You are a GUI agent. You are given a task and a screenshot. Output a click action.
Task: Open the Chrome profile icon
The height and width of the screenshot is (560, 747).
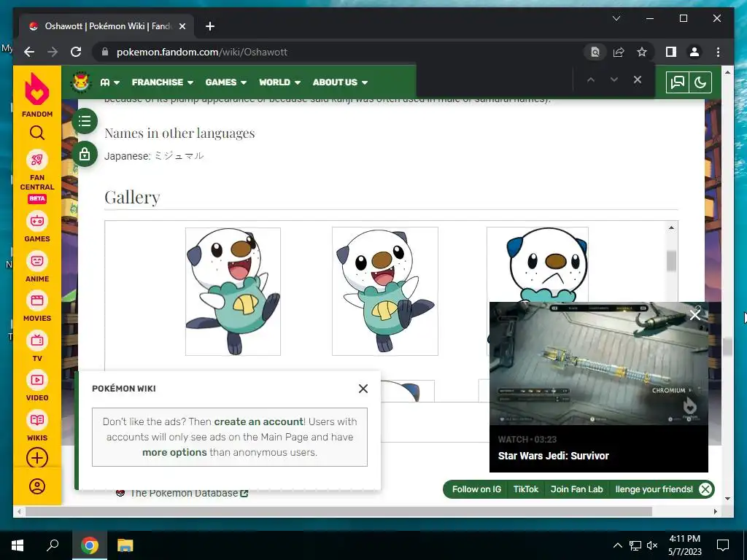pos(694,52)
